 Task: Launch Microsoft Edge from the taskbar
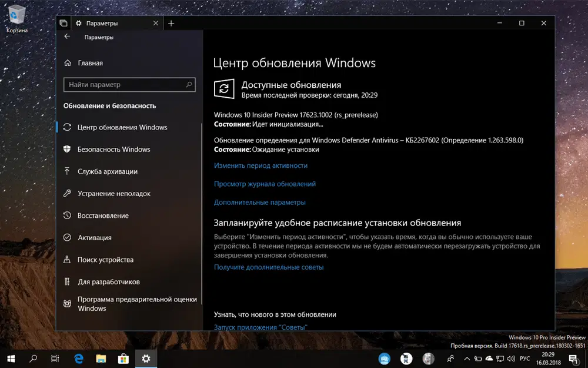pos(78,359)
